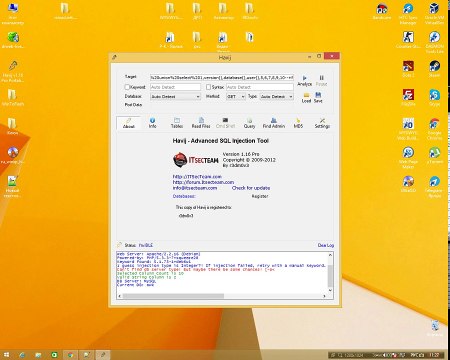
Task: Select the Skype desktop icon
Action: (434, 97)
